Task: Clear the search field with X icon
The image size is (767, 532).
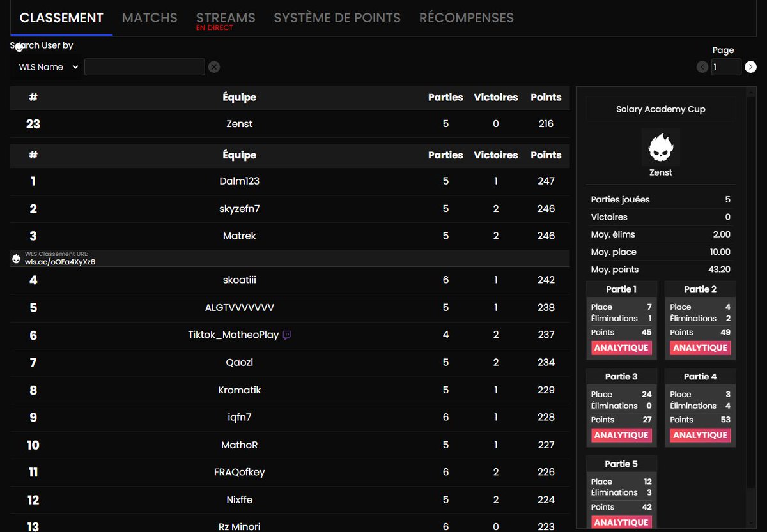Action: (214, 67)
